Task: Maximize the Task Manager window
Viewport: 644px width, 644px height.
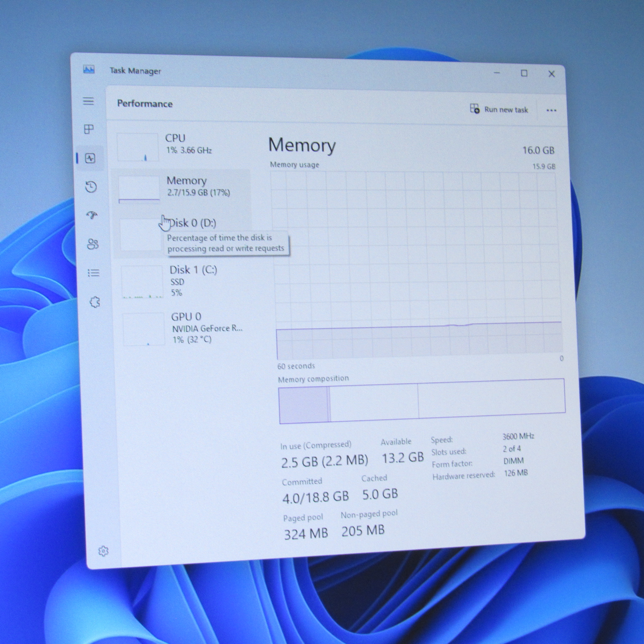Action: click(x=524, y=73)
